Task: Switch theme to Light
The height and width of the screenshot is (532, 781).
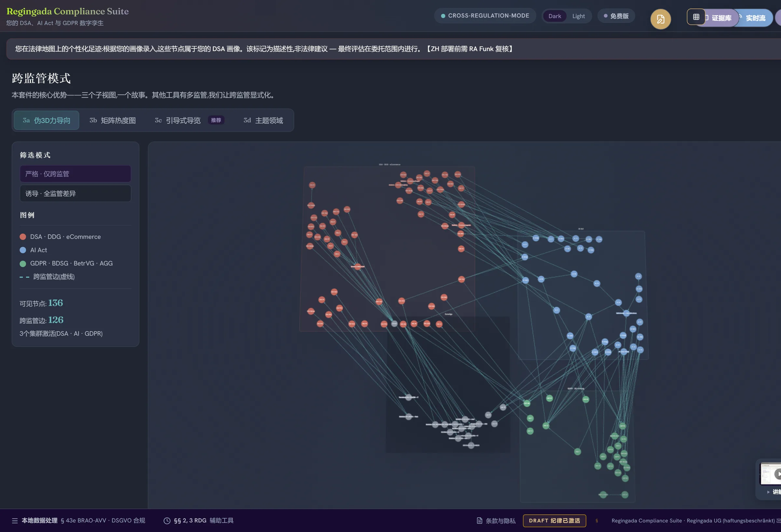Action: 578,16
